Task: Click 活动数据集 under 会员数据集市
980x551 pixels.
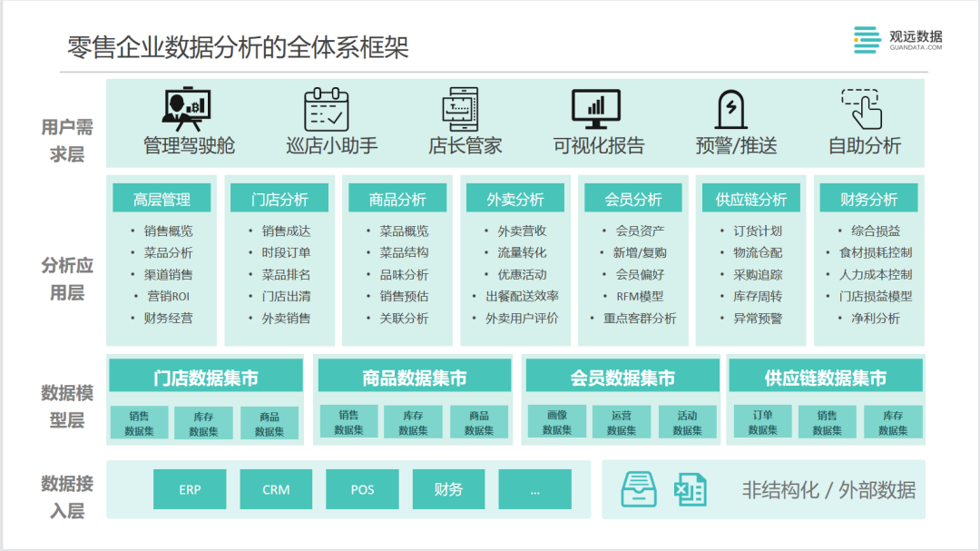Action: click(687, 422)
